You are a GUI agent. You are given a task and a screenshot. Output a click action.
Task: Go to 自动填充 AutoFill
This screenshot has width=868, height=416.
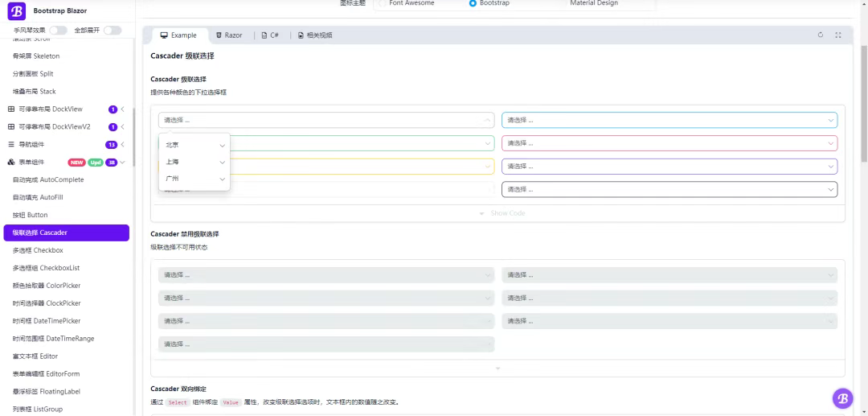coord(38,197)
